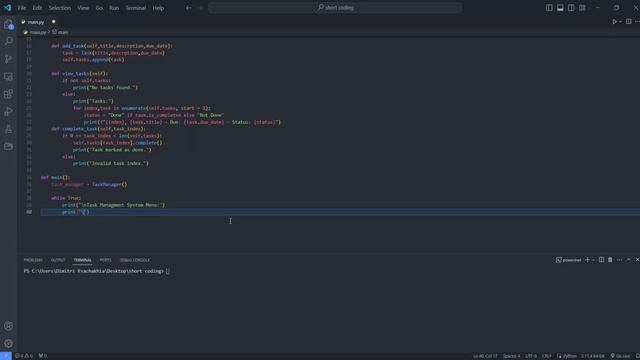Screen dimensions: 640x360
Task: Open the Edit menu
Action: point(37,8)
